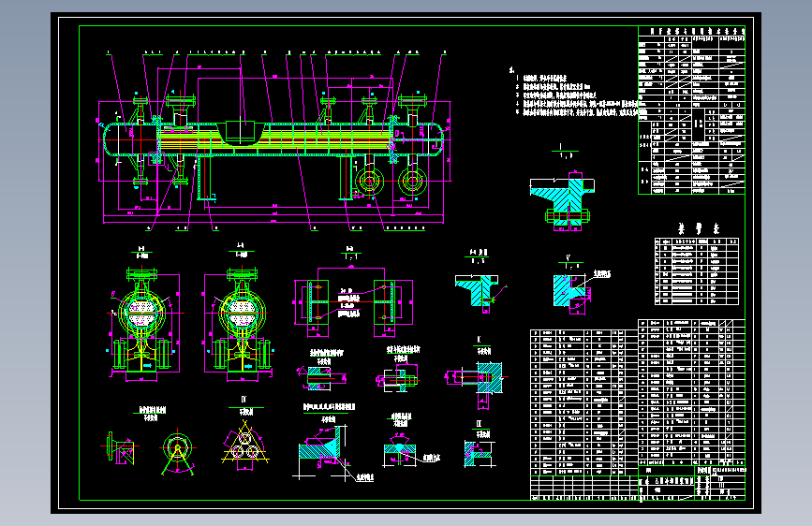Click the nozzle schedule table heading

tap(699, 228)
